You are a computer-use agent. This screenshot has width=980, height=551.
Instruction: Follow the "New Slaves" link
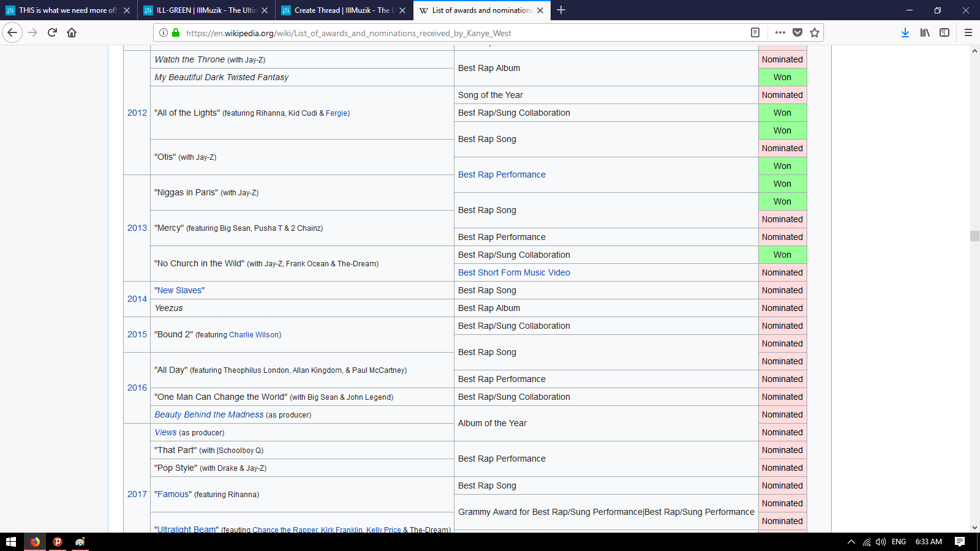[x=179, y=290]
